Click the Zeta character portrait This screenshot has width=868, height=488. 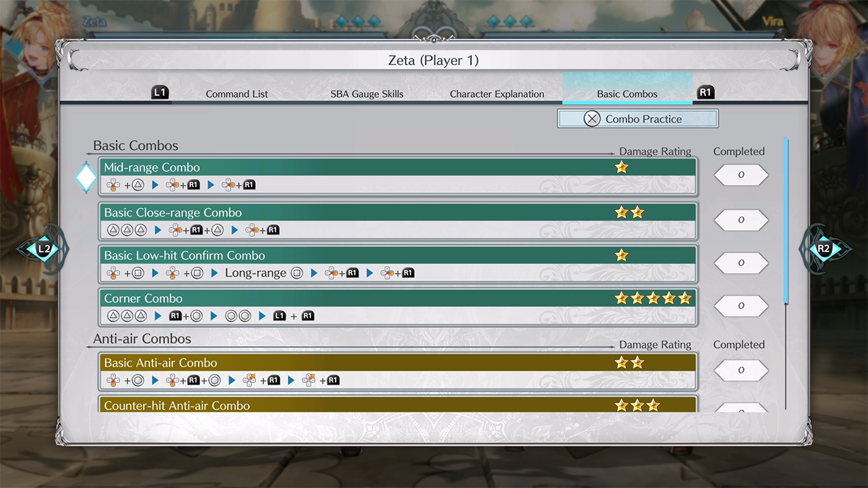(x=34, y=41)
